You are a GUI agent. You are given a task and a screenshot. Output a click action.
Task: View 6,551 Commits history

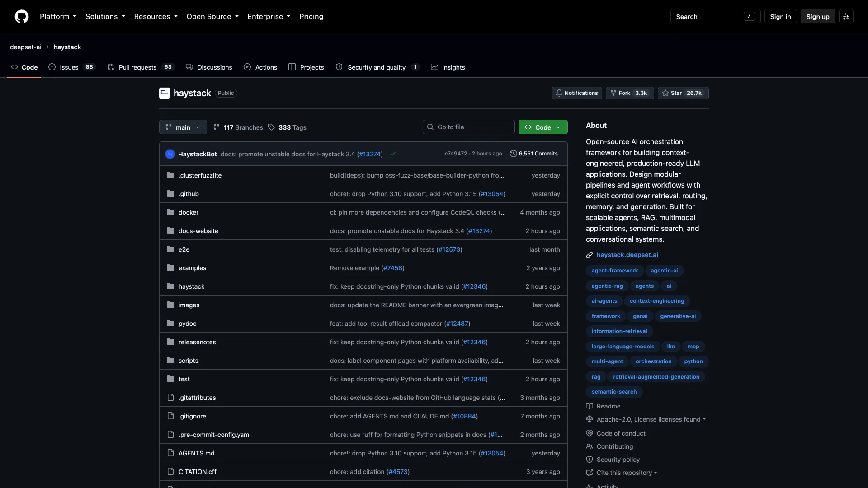pyautogui.click(x=534, y=154)
